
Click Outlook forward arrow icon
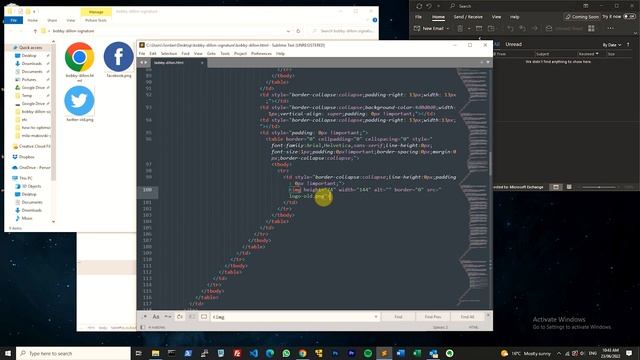coord(535,28)
